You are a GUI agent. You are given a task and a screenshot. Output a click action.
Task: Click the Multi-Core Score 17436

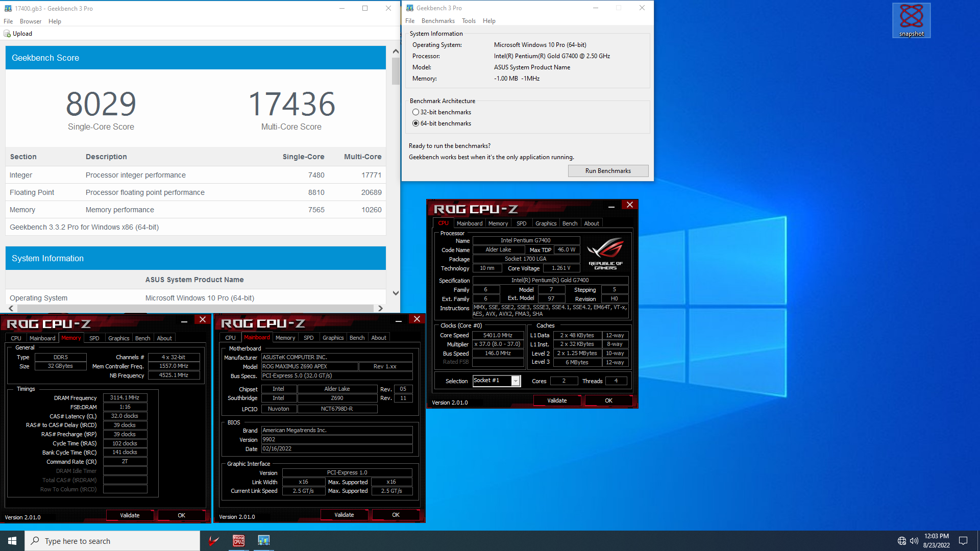click(291, 104)
